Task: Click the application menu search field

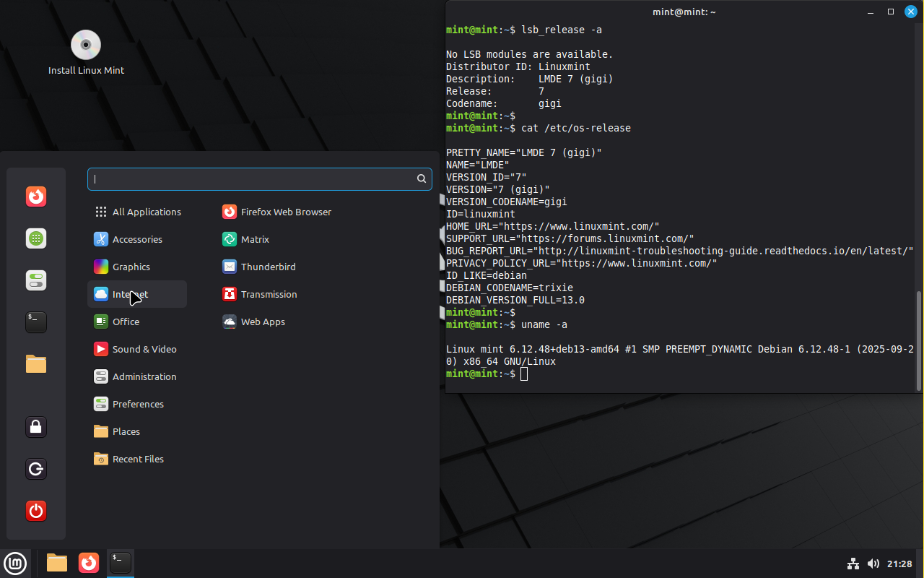Action: coord(253,179)
